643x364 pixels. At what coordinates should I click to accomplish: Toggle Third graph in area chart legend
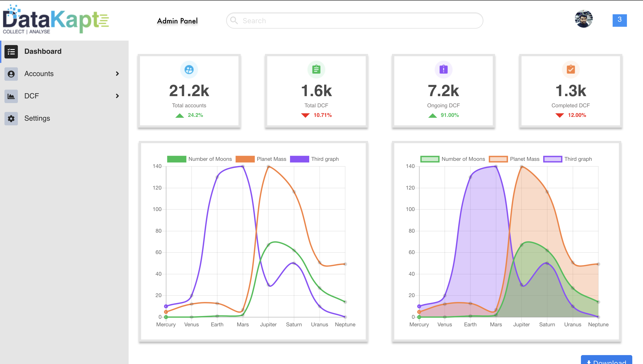pos(568,159)
